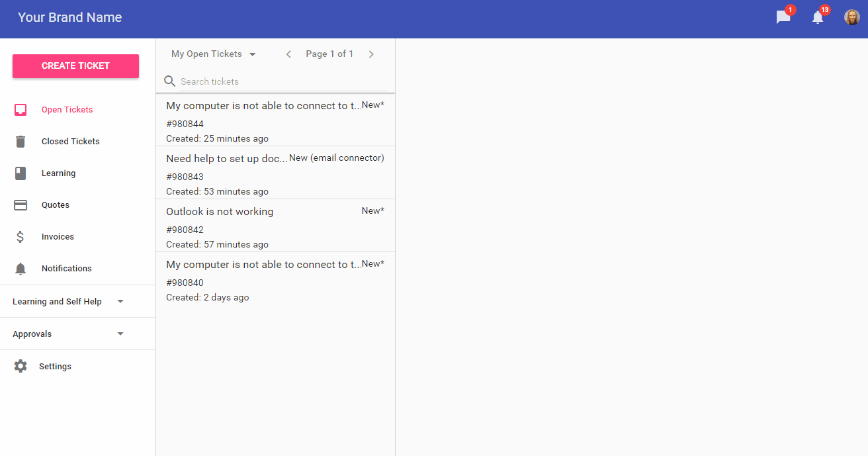Click New* status on Outlook ticket
868x456 pixels.
click(373, 211)
